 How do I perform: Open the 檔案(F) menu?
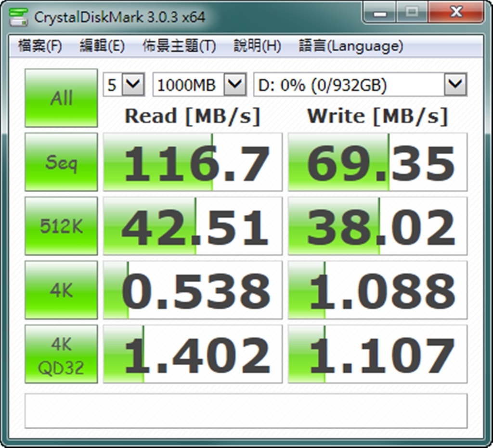click(40, 46)
